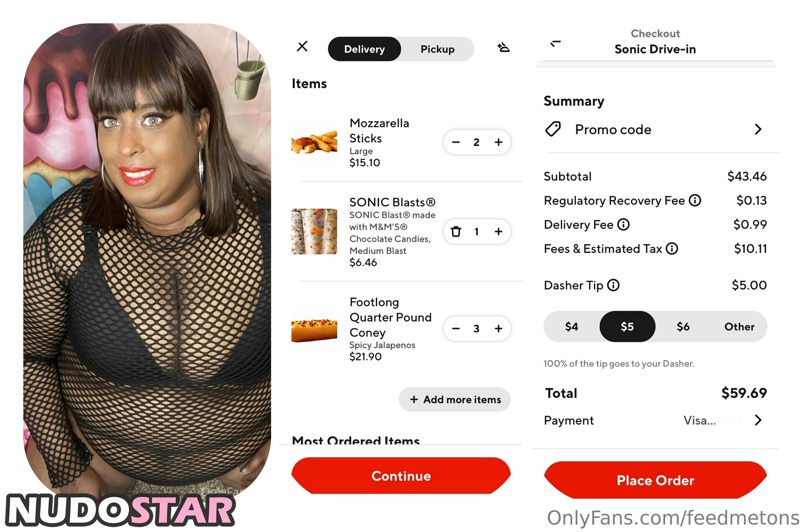Open Regulatory Recovery Fee info icon

[x=695, y=200]
